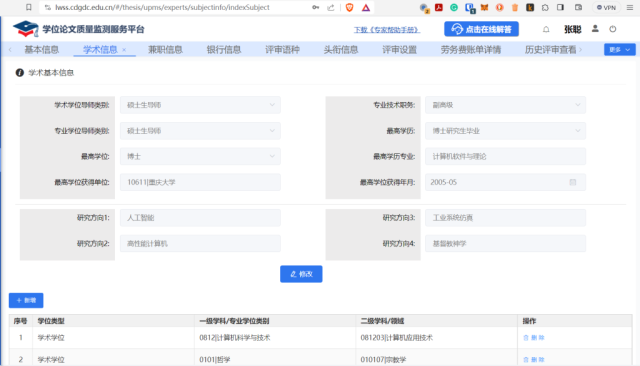Select the 学术信息 tab
Viewport: 640px width, 366px height.
tap(100, 49)
